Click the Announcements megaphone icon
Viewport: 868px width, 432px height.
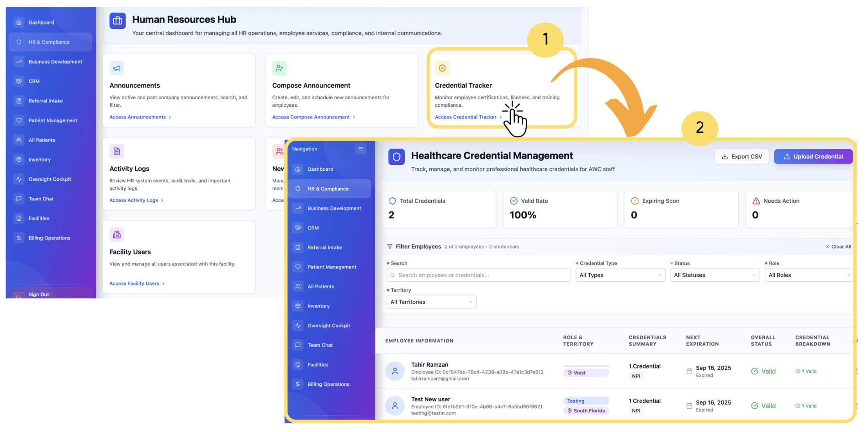(117, 68)
